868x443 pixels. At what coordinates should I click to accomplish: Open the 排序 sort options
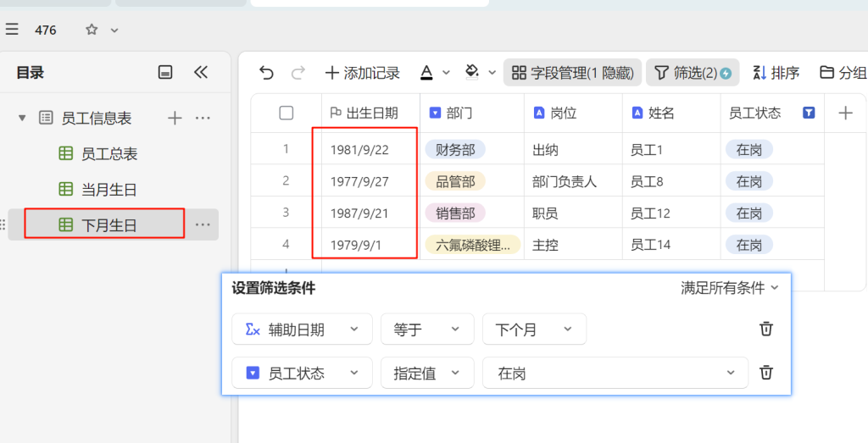pos(776,73)
